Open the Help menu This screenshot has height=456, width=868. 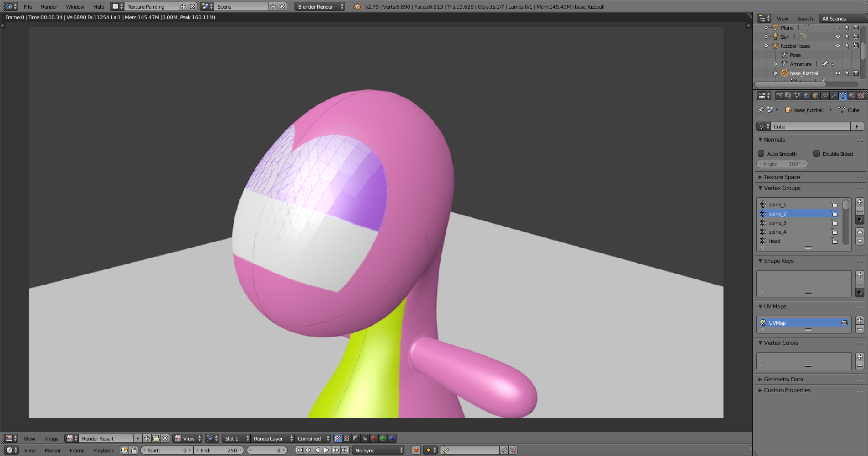point(98,6)
